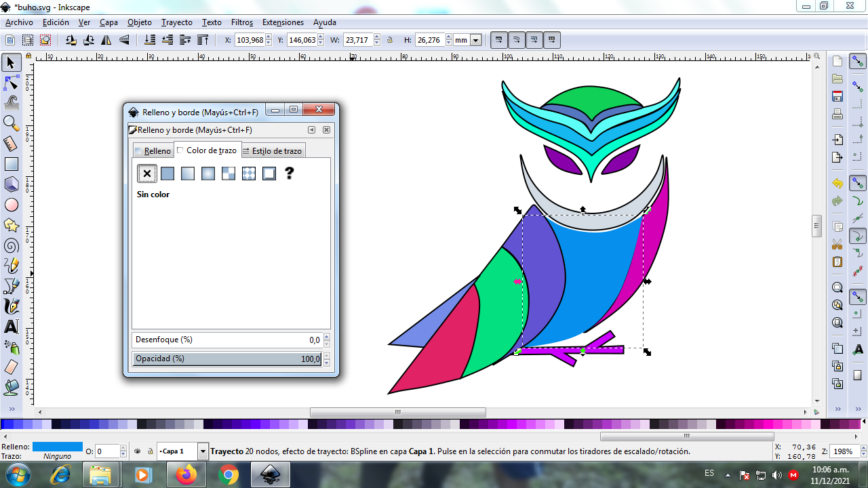Open the Trayecto menu
Viewport: 868px width, 488px height.
click(177, 22)
